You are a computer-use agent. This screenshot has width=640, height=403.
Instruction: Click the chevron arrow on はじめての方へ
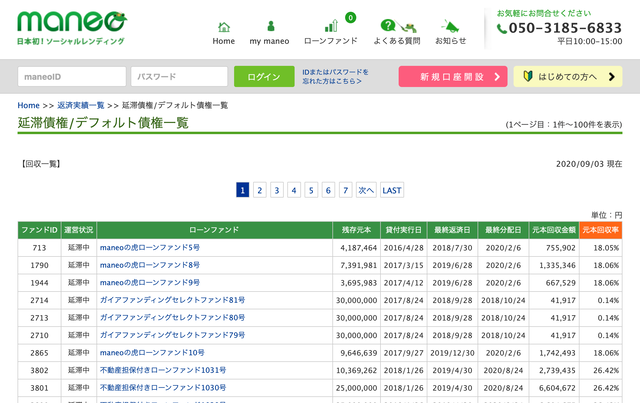pos(611,77)
